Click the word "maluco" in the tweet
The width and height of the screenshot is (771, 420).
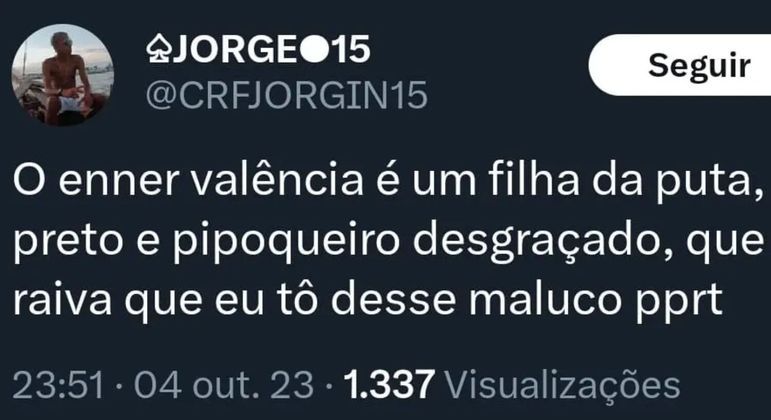point(544,300)
